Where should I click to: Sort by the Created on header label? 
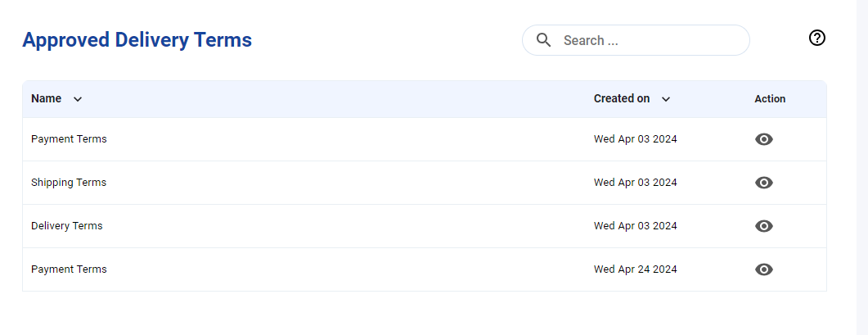point(622,99)
